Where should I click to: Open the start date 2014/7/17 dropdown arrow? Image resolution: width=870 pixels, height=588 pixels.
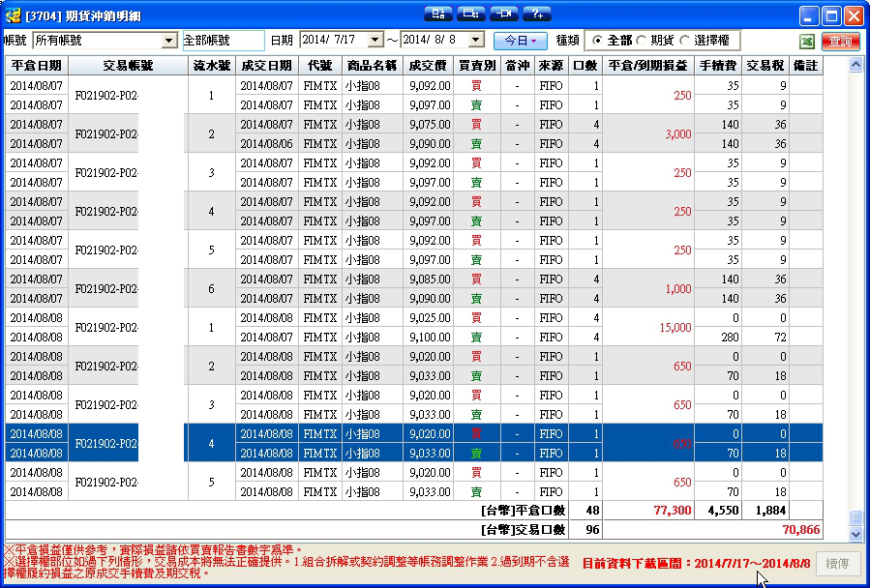point(375,40)
